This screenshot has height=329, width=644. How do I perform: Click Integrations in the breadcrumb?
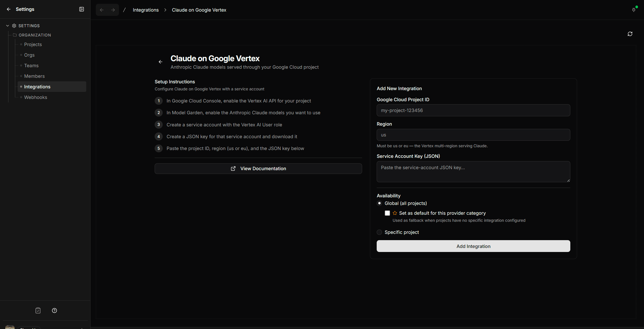click(x=146, y=10)
